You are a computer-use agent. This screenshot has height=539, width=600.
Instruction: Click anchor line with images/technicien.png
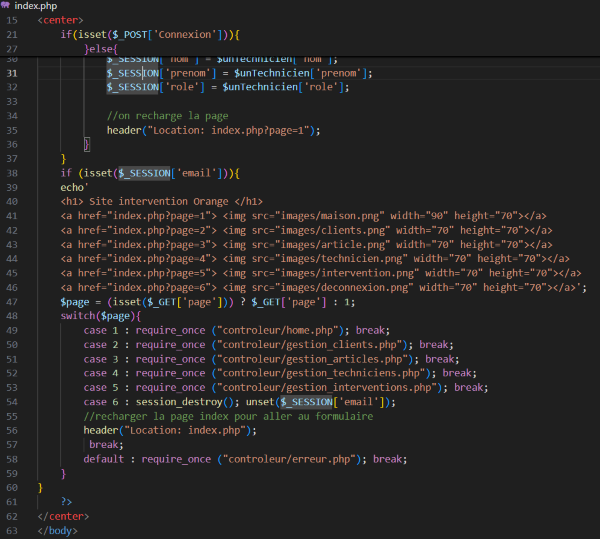(315, 259)
